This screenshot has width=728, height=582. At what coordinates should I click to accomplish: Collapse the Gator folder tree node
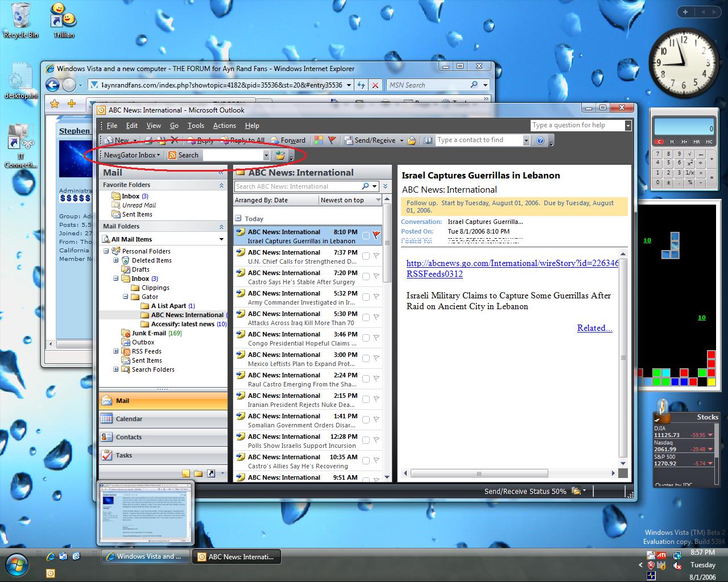pyautogui.click(x=126, y=297)
